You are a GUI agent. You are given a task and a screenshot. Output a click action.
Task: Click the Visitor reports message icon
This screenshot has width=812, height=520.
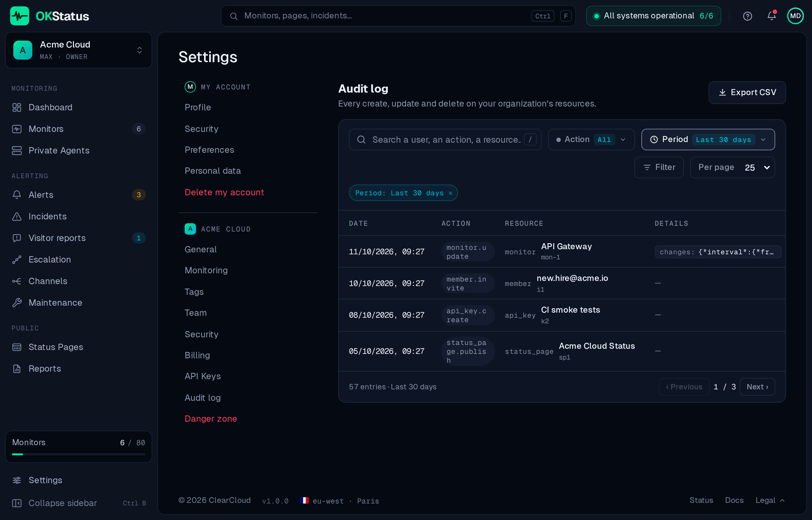pyautogui.click(x=16, y=238)
